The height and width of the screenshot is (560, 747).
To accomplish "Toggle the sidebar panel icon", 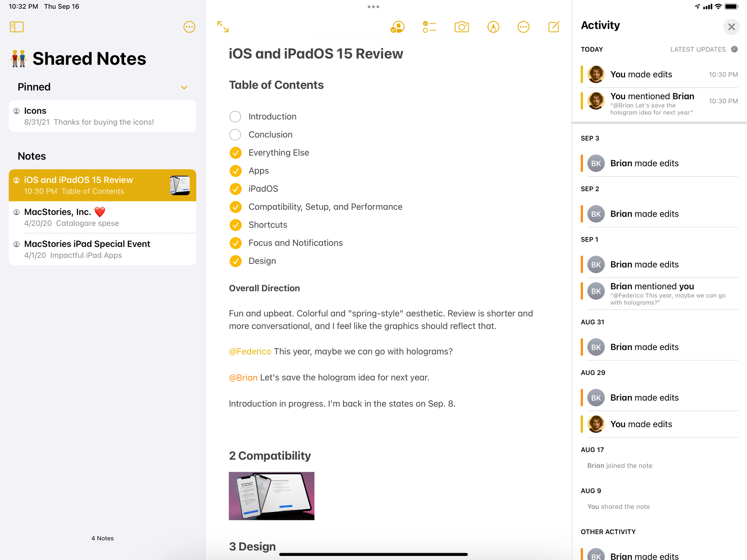I will tap(16, 27).
